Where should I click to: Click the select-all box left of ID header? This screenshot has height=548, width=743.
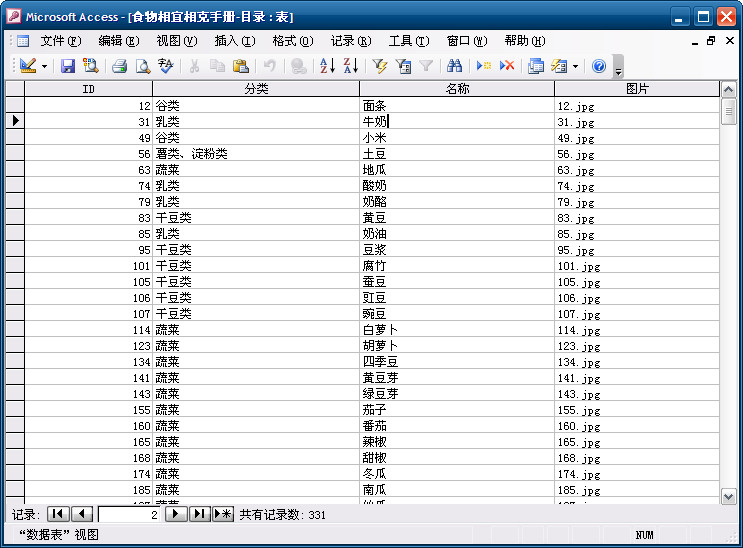pyautogui.click(x=15, y=89)
